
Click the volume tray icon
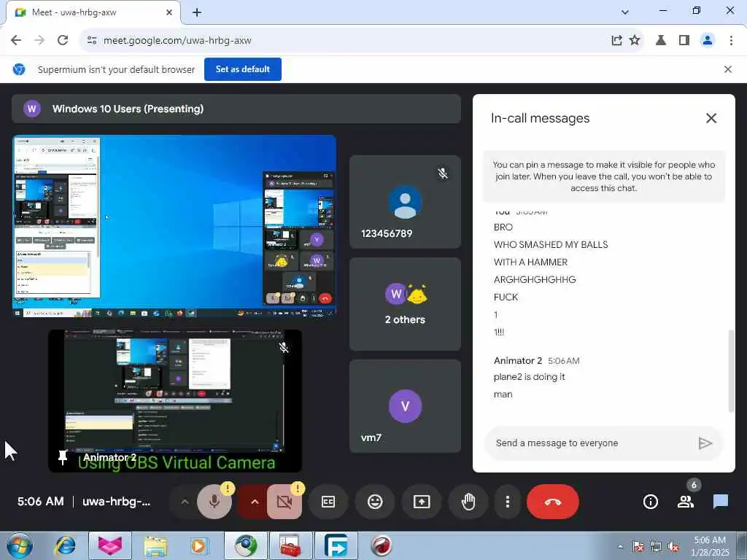point(673,547)
